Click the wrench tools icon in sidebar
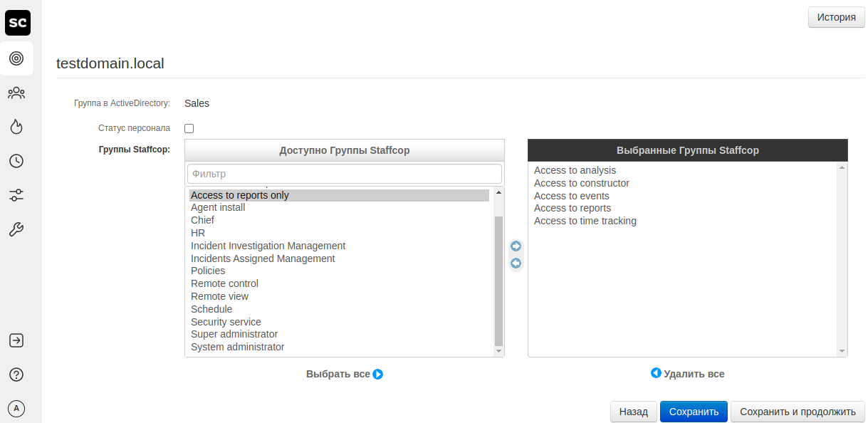 pos(17,229)
